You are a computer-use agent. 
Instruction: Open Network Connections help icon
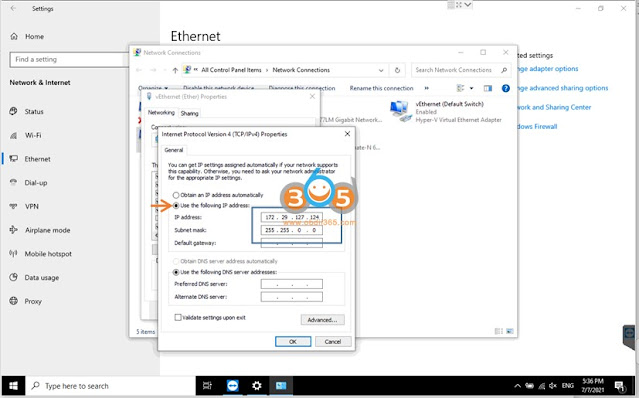point(505,88)
